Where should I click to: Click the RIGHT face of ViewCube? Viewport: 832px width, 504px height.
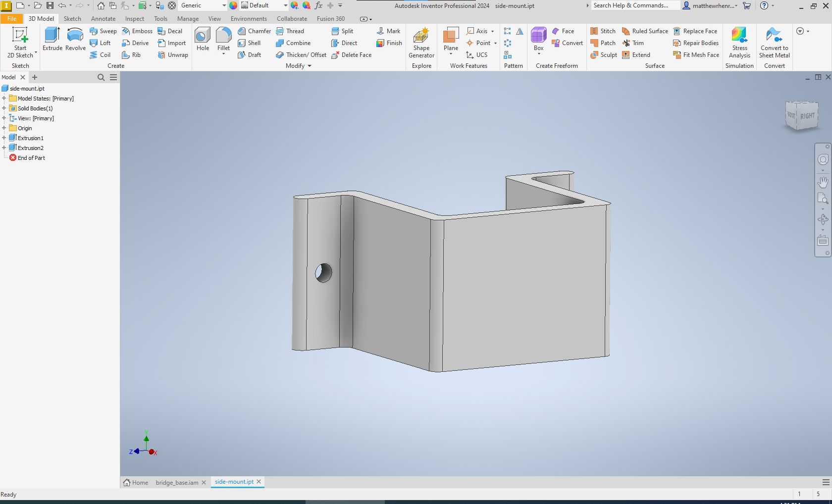(x=807, y=116)
